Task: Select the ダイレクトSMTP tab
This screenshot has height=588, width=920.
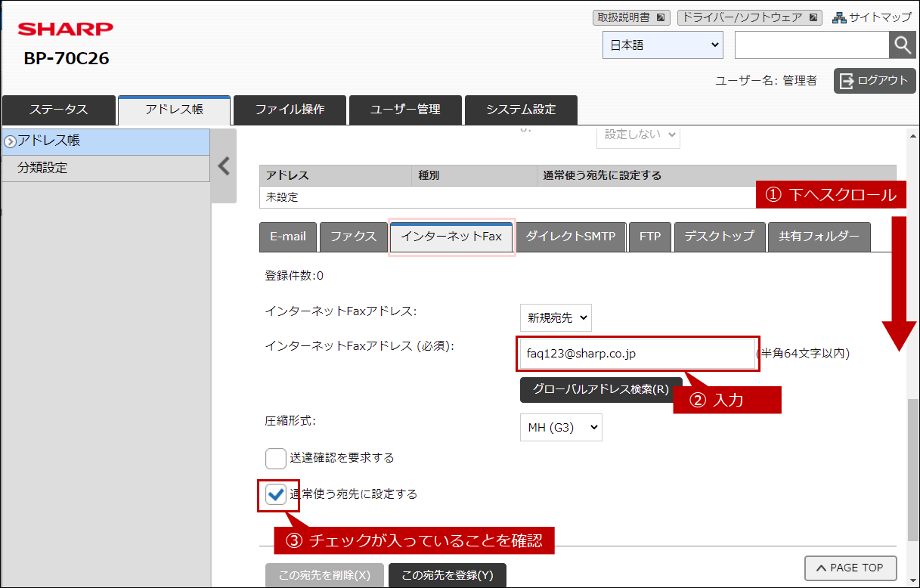Action: 571,237
